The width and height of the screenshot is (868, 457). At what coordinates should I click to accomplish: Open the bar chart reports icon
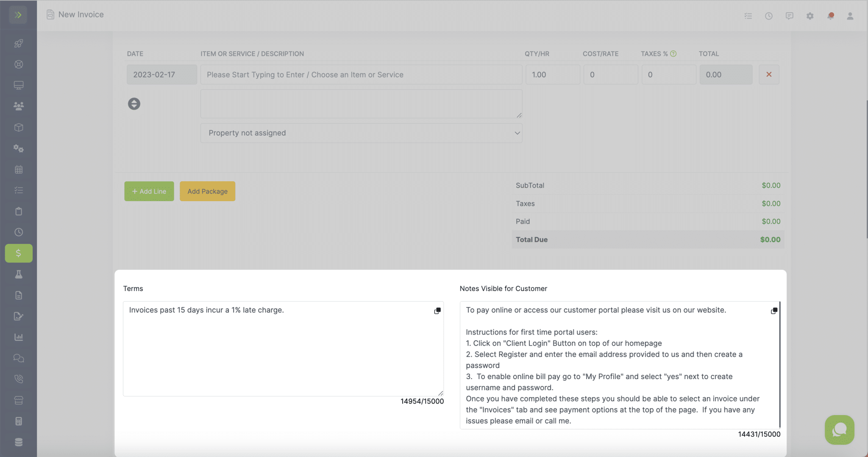pyautogui.click(x=18, y=337)
